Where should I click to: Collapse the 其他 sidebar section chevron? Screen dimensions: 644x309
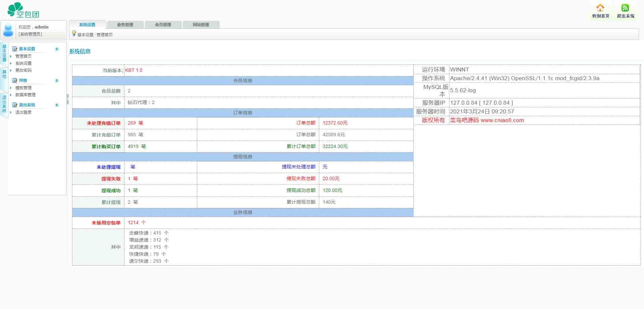pyautogui.click(x=57, y=81)
